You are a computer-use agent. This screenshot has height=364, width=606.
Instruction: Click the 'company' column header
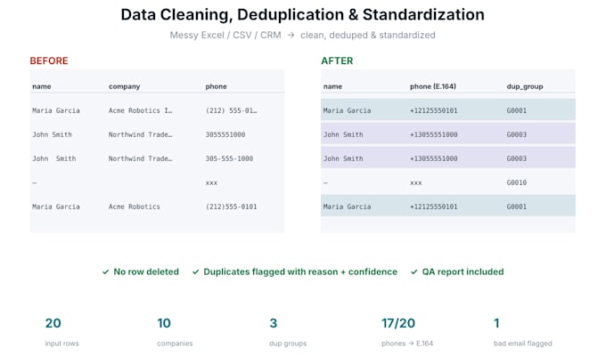[x=125, y=86]
